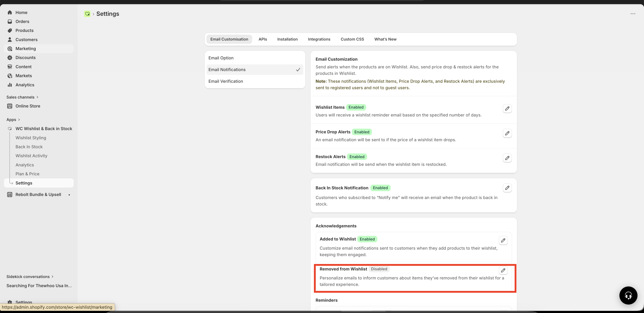Click the Content image icon
The width and height of the screenshot is (644, 313).
[x=10, y=67]
